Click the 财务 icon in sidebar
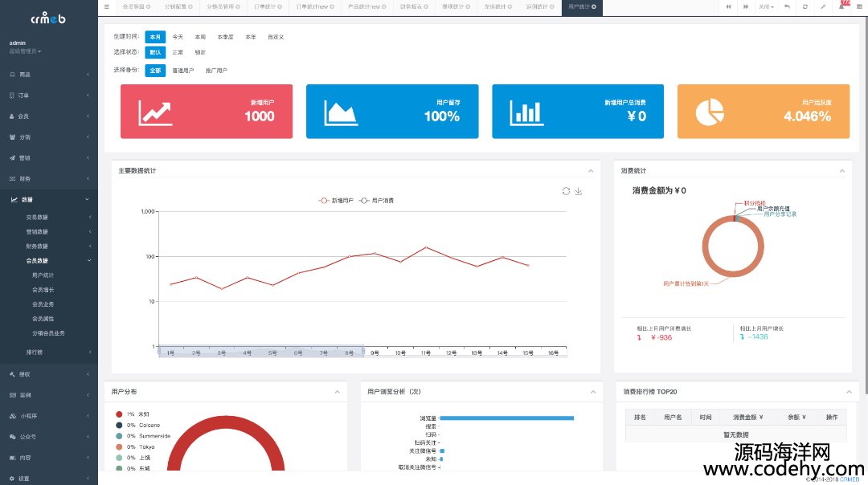Screen dimensions: 868x485 [x=12, y=178]
